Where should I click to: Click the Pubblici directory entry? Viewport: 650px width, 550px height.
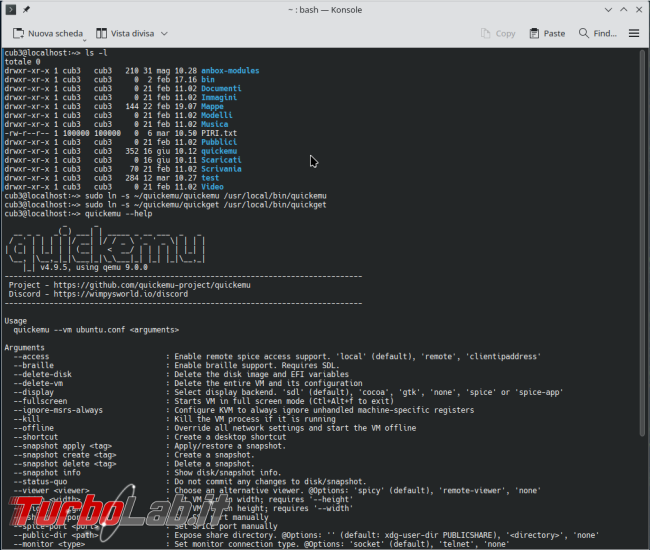219,142
